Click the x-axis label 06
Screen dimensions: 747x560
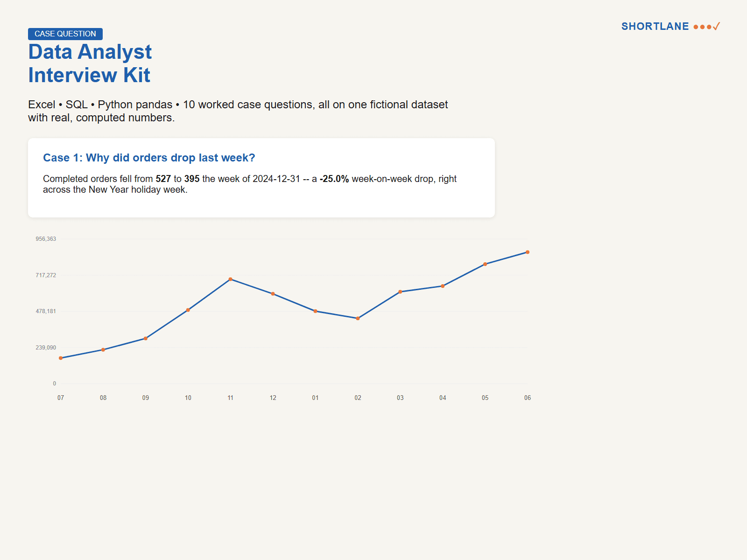528,398
